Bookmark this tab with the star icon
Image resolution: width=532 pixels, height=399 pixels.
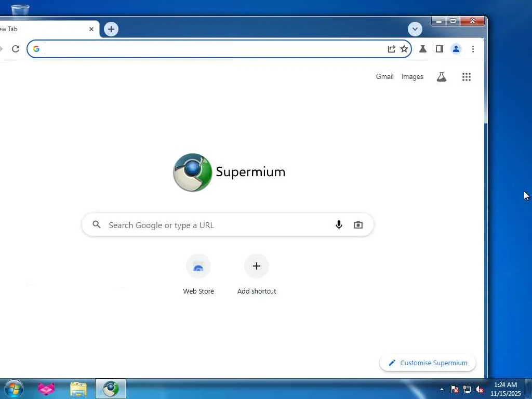click(x=404, y=49)
